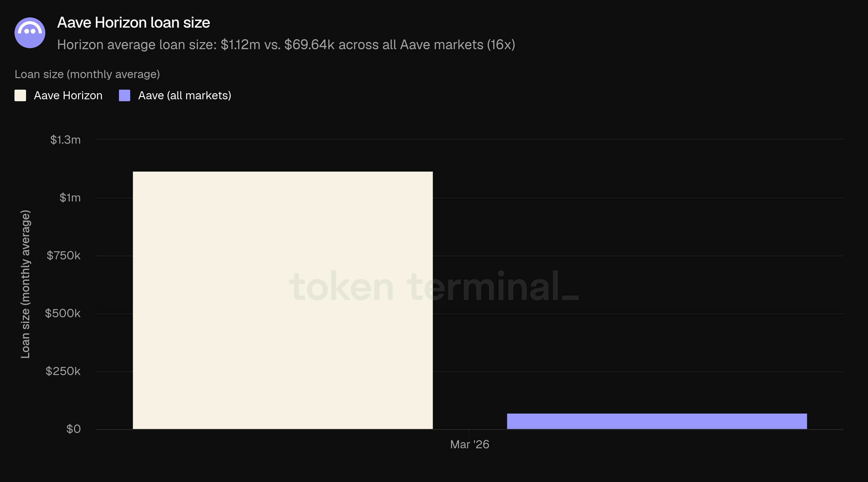Click the Aave ghost logo icon

[x=30, y=33]
